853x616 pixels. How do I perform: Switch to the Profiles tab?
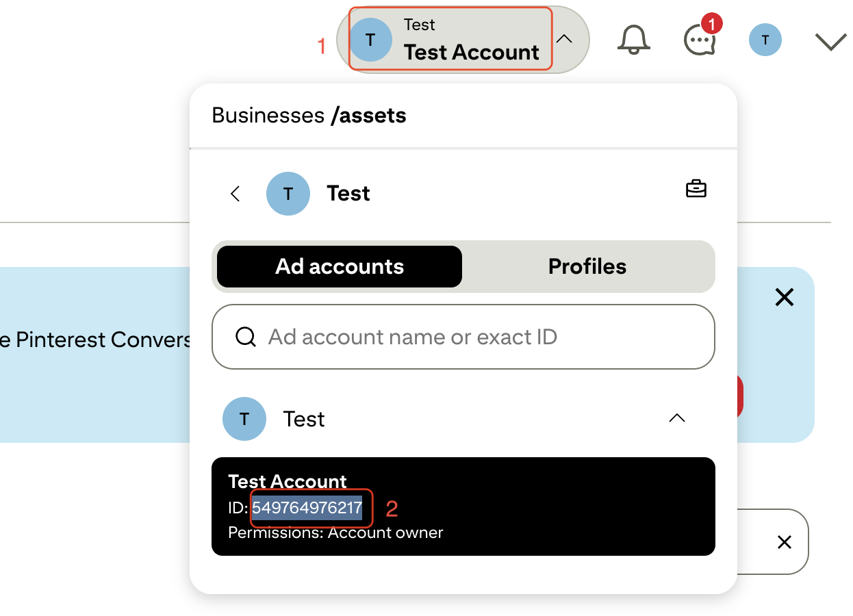[587, 266]
